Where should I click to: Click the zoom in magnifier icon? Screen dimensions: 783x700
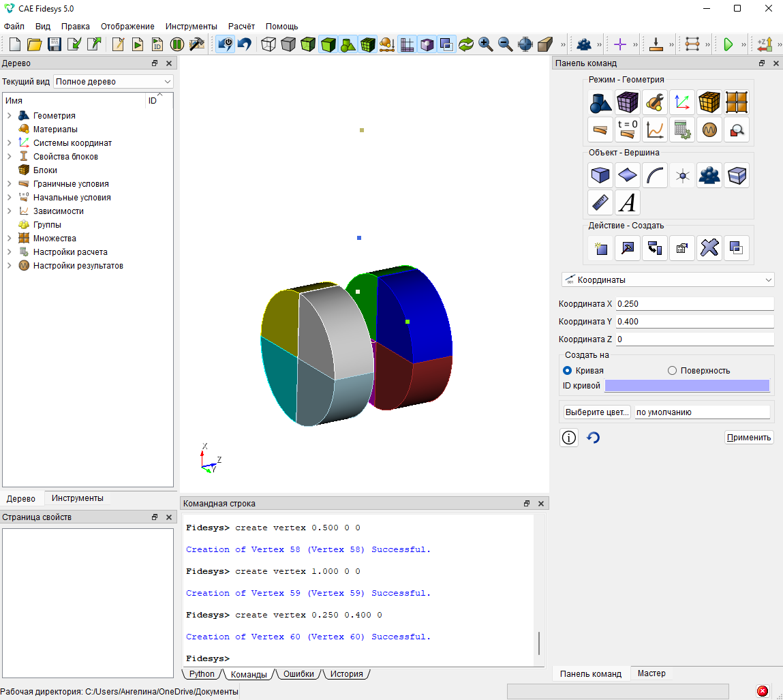[485, 44]
